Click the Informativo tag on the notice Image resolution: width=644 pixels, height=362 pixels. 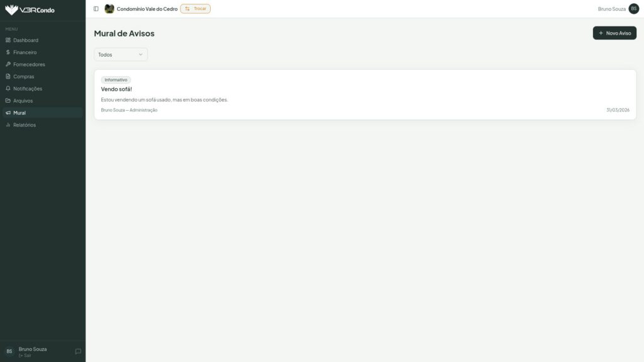click(x=116, y=80)
